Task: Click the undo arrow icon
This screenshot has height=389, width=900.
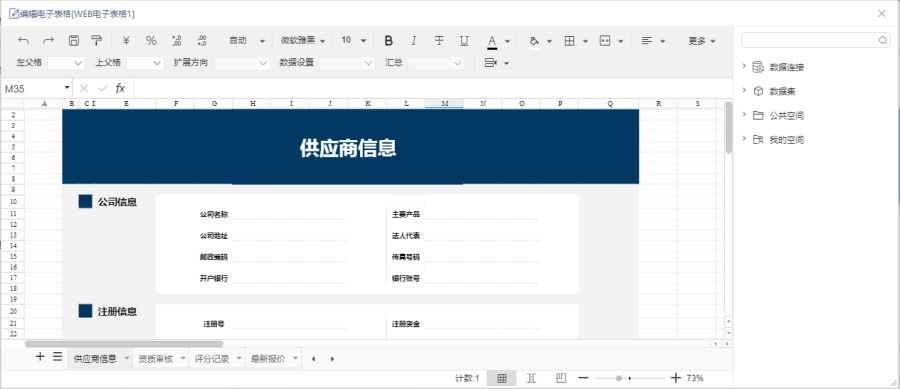Action: (24, 41)
